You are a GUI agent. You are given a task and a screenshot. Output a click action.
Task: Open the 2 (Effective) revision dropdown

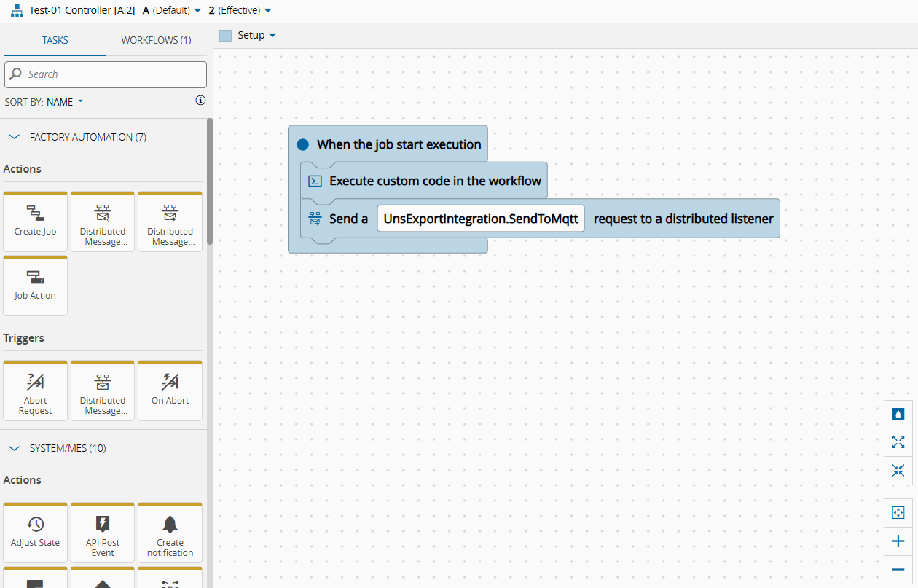240,10
